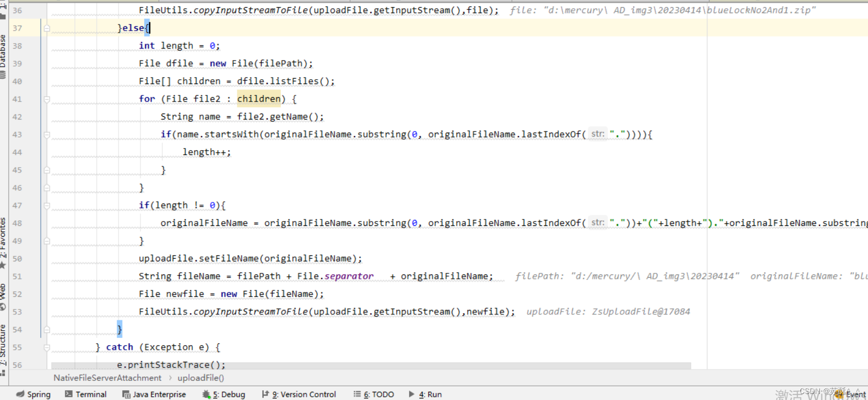The image size is (868, 400).
Task: Click line number 40 in the gutter
Action: click(x=17, y=81)
